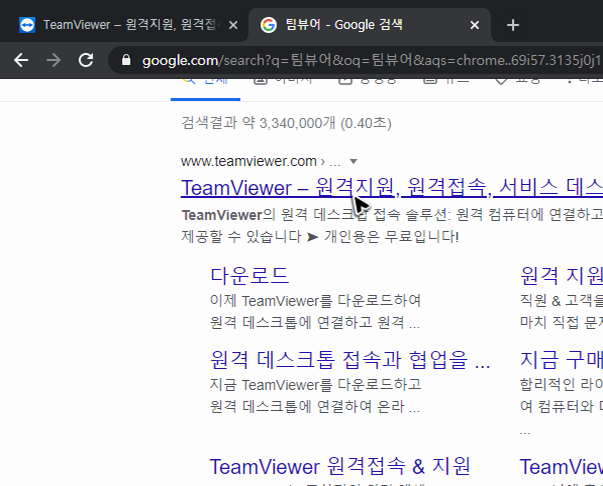Click the browser forward arrow
Screen dimensions: 603x486
(x=53, y=60)
